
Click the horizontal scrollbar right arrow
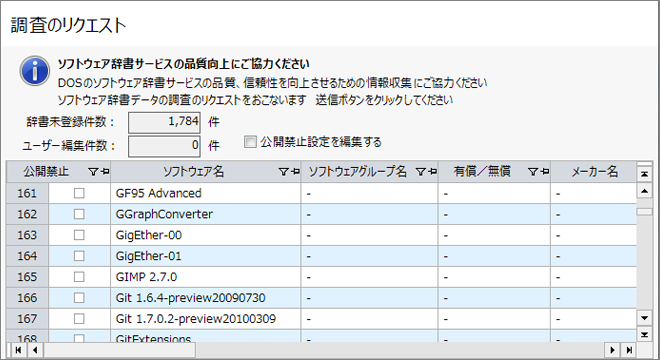[x=612, y=350]
